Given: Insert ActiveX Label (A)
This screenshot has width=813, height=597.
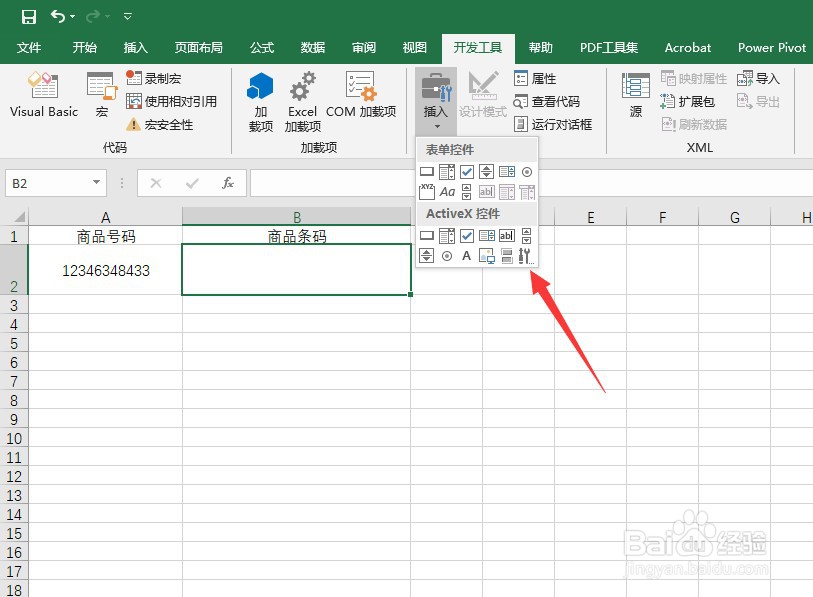Looking at the screenshot, I should [467, 256].
